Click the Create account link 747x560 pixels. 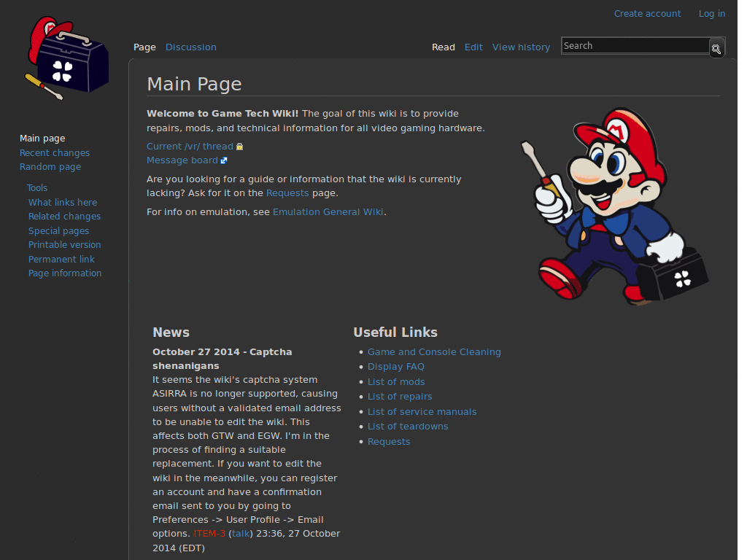(647, 14)
